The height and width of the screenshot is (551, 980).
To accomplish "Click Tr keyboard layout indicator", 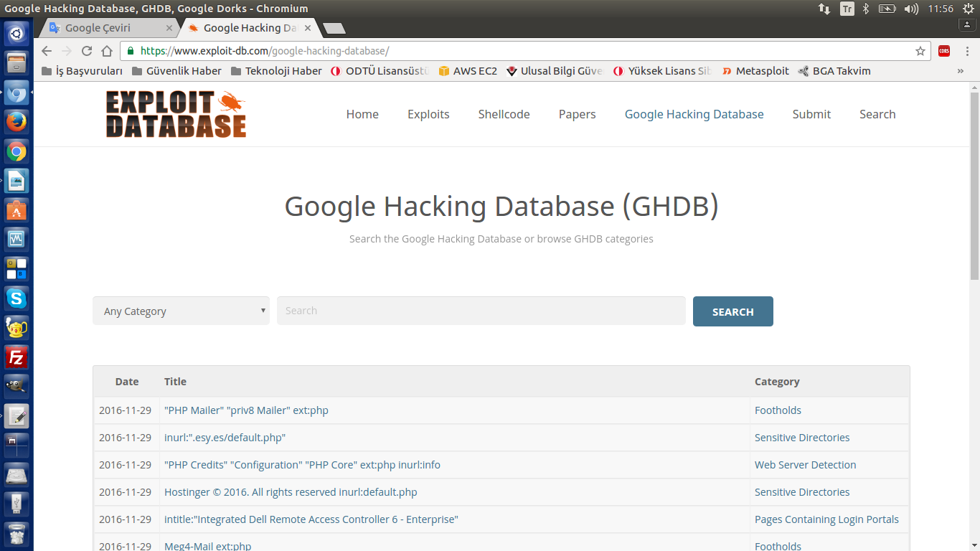I will (847, 9).
